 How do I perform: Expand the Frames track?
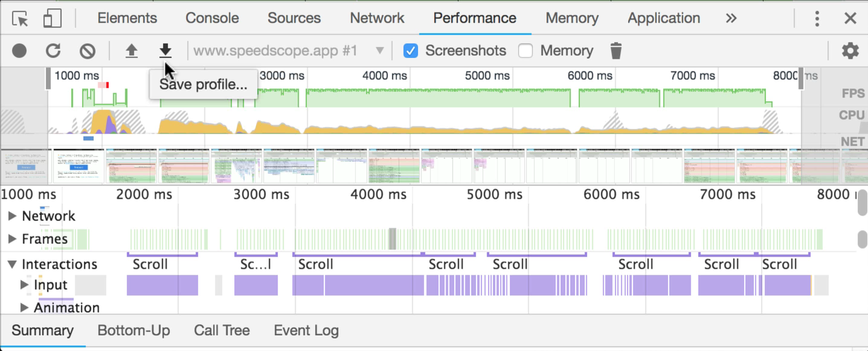12,239
